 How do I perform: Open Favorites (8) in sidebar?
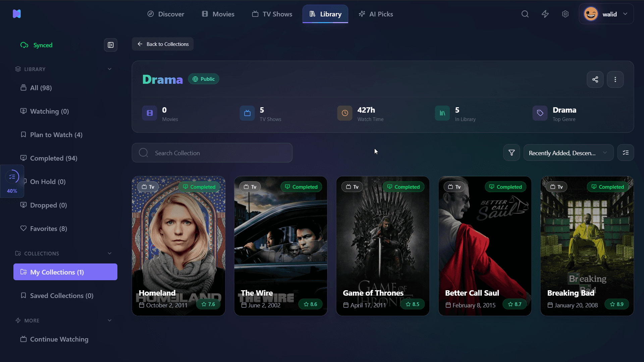(65, 229)
